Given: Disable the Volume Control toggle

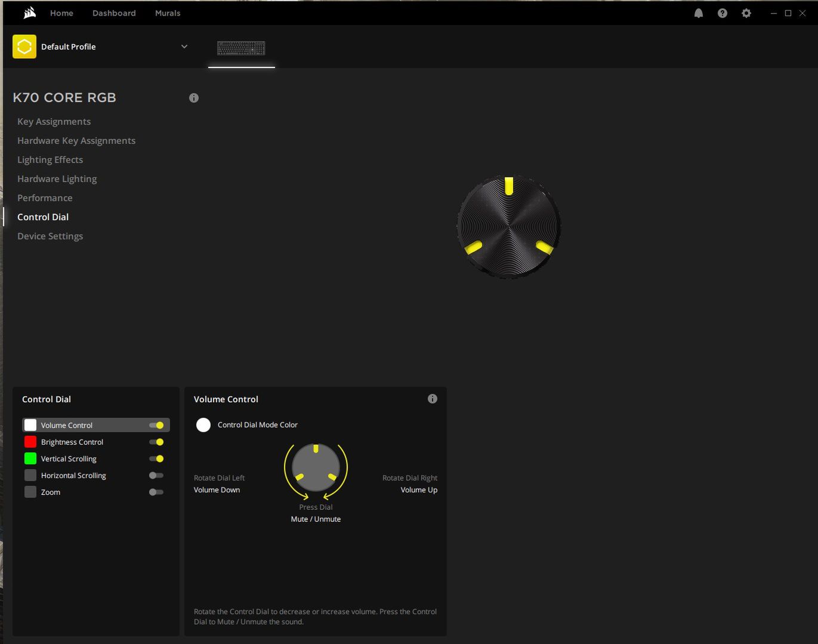Looking at the screenshot, I should pos(156,425).
